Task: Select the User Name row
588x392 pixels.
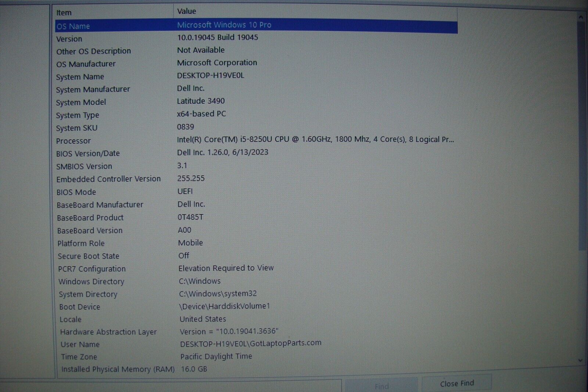Action: tap(257, 344)
